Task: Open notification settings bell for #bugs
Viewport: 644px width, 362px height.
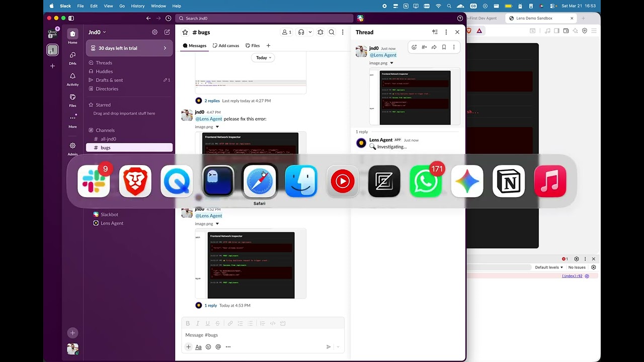Action: [320, 32]
